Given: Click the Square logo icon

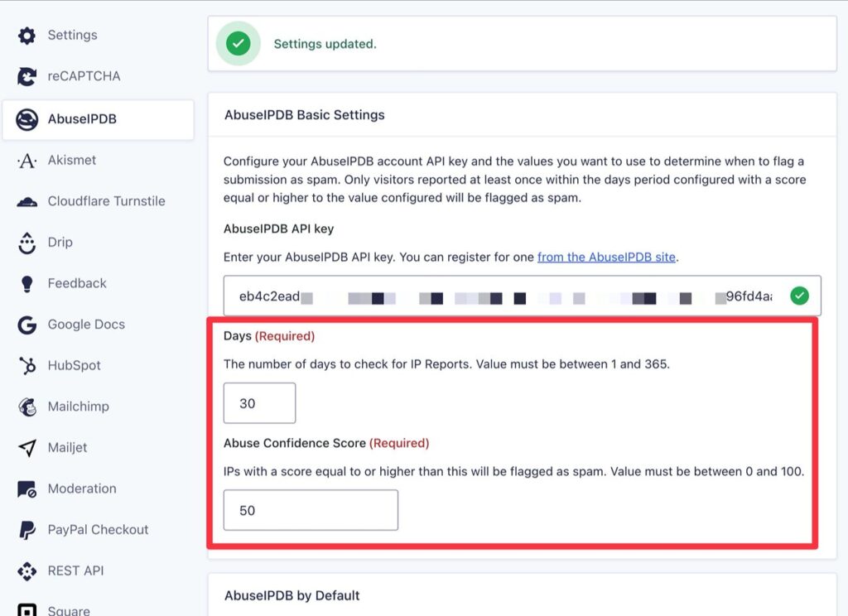Looking at the screenshot, I should (x=26, y=610).
